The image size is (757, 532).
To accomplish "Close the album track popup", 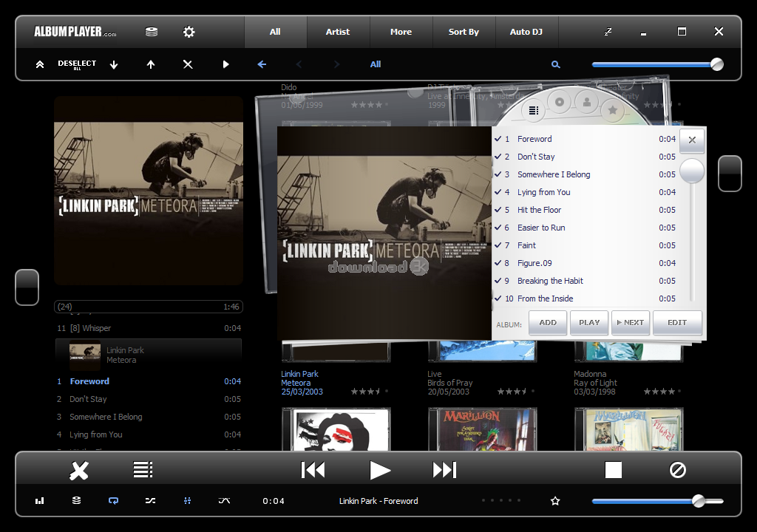I will point(692,140).
